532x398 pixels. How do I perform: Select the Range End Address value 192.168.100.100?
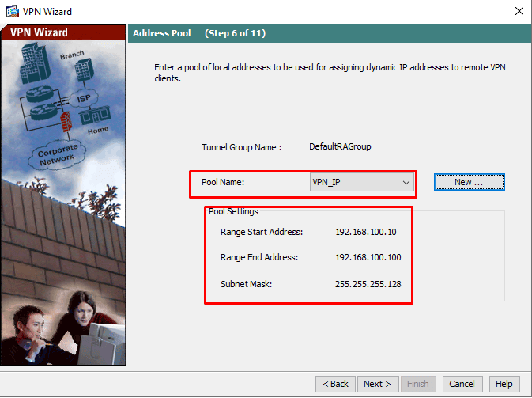click(x=368, y=257)
